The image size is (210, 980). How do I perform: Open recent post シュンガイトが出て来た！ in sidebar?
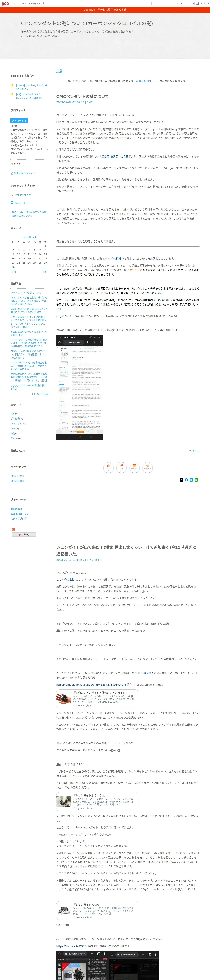pyautogui.click(x=29, y=301)
